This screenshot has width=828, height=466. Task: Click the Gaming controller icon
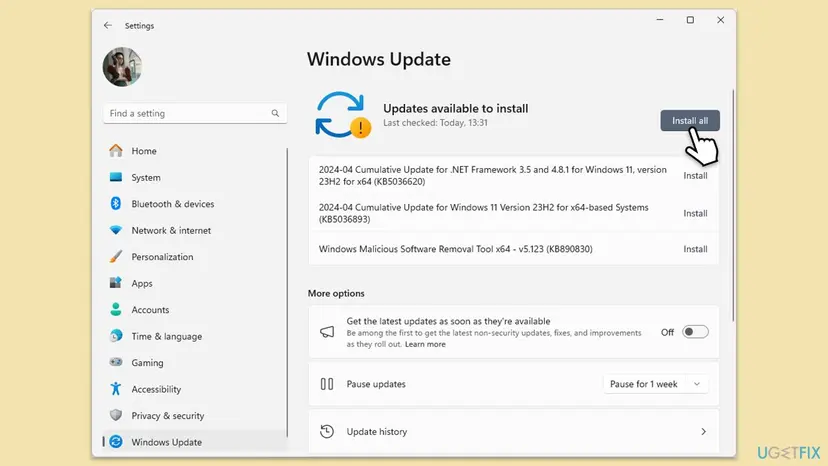pos(116,362)
